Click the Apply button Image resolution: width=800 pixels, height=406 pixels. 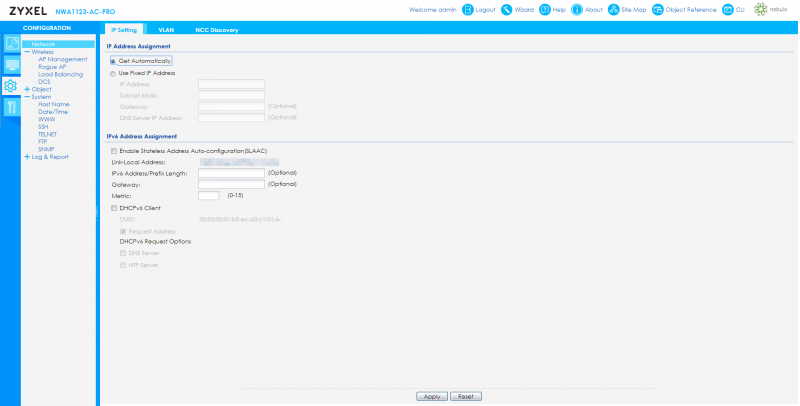[x=432, y=396]
